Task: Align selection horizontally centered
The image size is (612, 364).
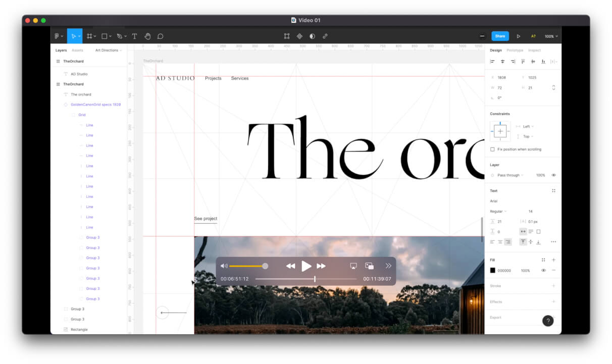Action: pos(502,61)
